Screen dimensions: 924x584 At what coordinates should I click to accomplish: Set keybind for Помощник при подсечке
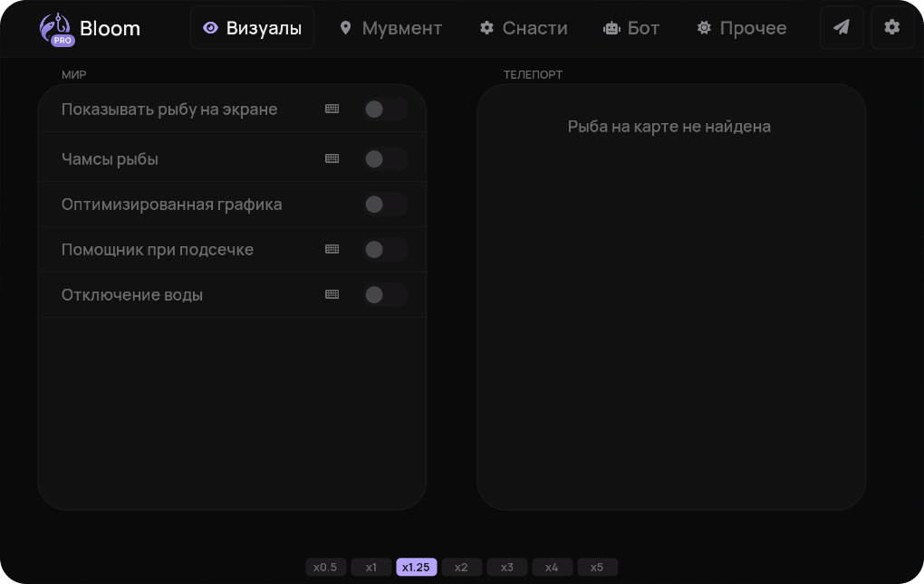[332, 249]
